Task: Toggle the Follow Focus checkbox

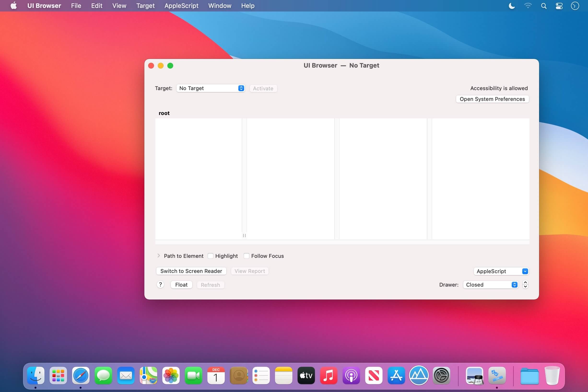Action: pos(247,256)
